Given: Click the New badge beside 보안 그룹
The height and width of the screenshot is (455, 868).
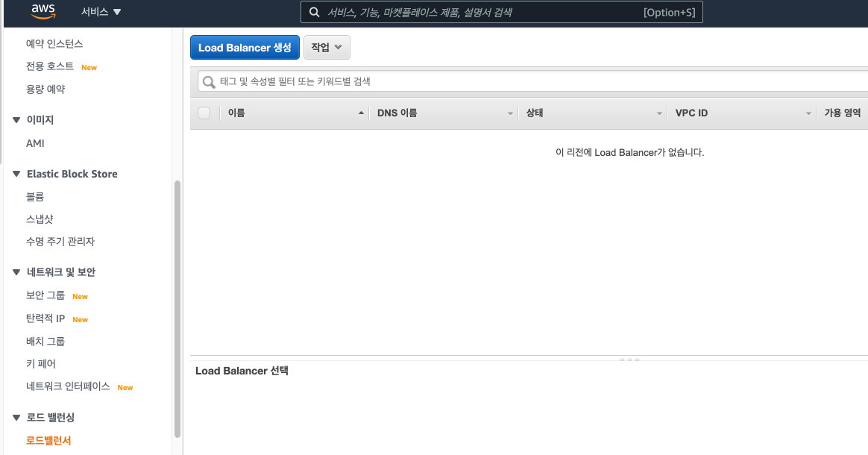Looking at the screenshot, I should (x=81, y=297).
